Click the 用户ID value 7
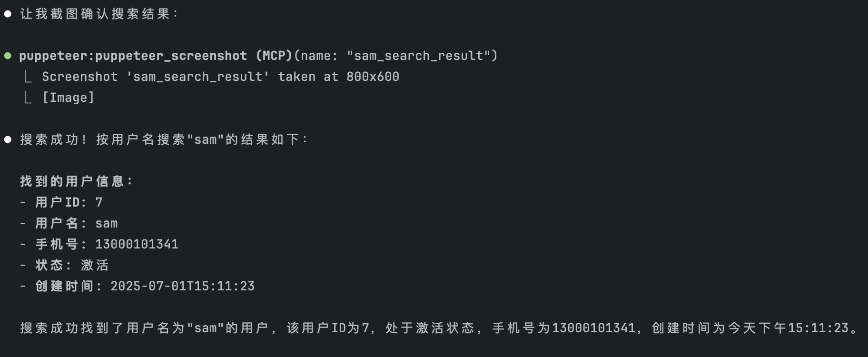Viewport: 868px width, 357px height. click(99, 202)
